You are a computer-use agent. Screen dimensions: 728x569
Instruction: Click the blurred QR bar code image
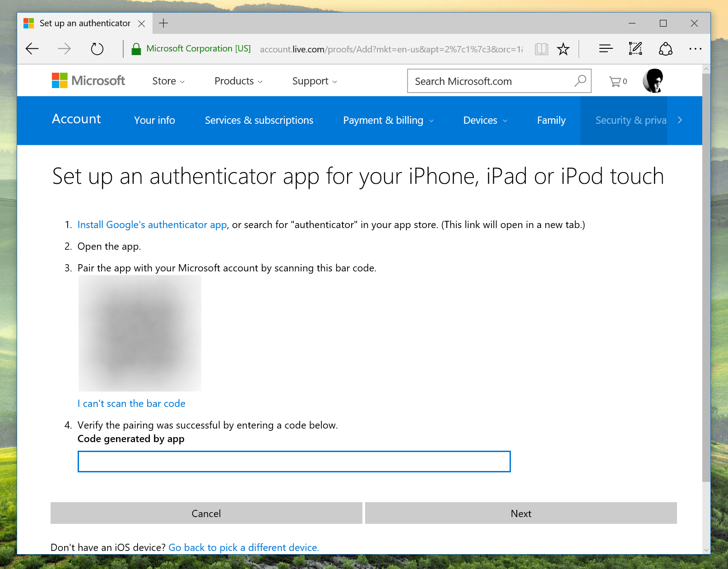140,333
